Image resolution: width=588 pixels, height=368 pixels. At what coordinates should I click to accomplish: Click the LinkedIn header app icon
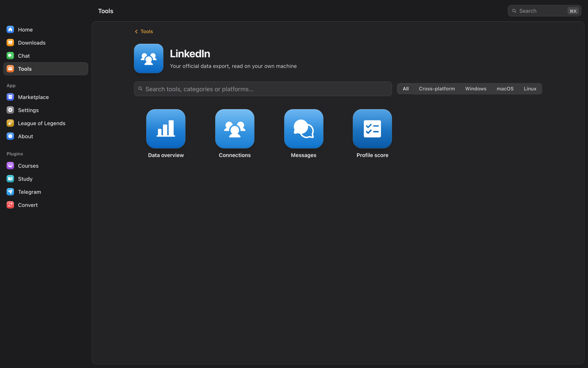[x=149, y=59]
